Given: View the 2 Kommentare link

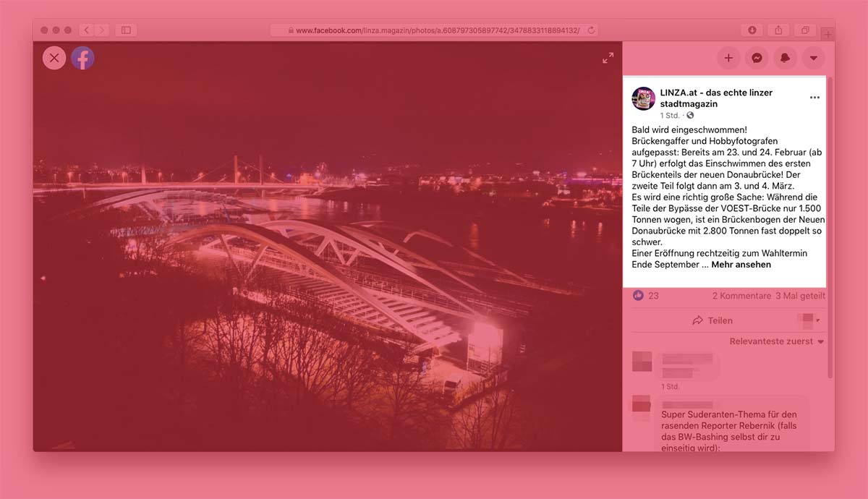Looking at the screenshot, I should tap(741, 296).
